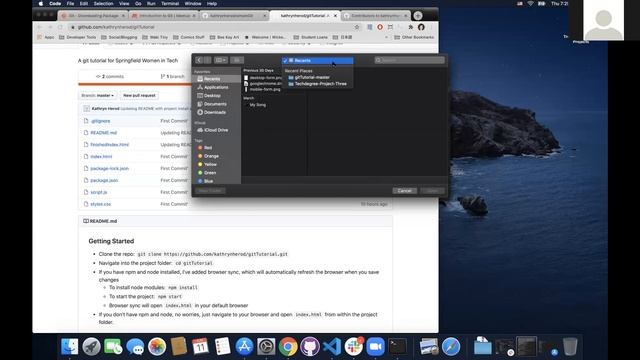The height and width of the screenshot is (360, 640).
Task: Open Reminders app in the dock
Action: (x=222, y=347)
